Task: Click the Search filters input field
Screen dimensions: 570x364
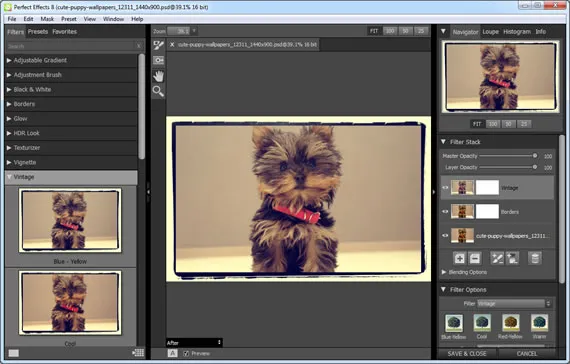Action: click(x=71, y=46)
